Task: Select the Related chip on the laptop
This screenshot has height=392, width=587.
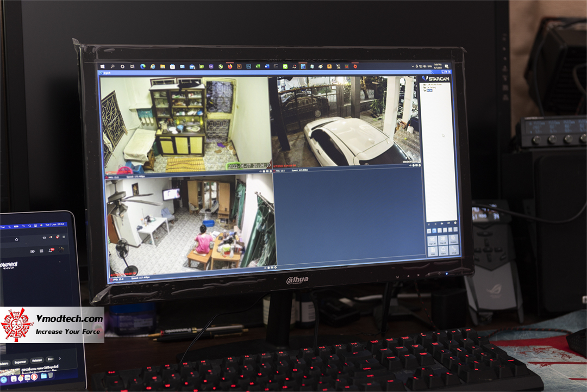Action: tap(37, 360)
